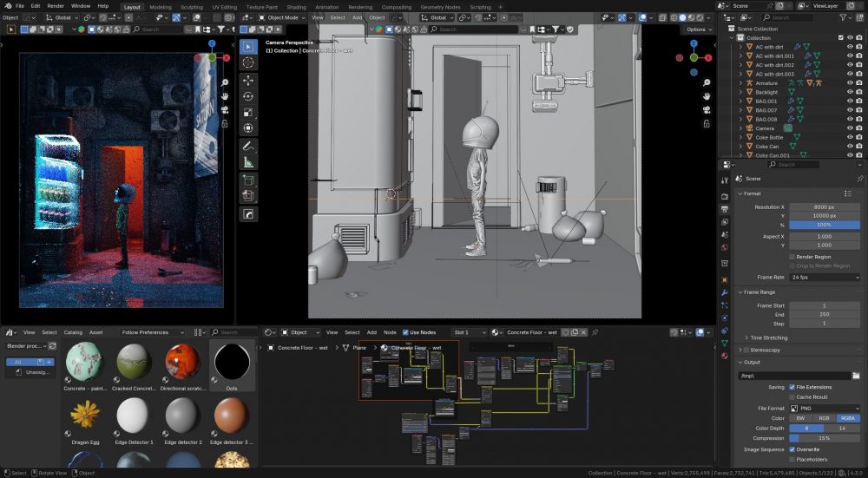Toggle the Overwrite checkbox
Image resolution: width=868 pixels, height=478 pixels.
(792, 449)
